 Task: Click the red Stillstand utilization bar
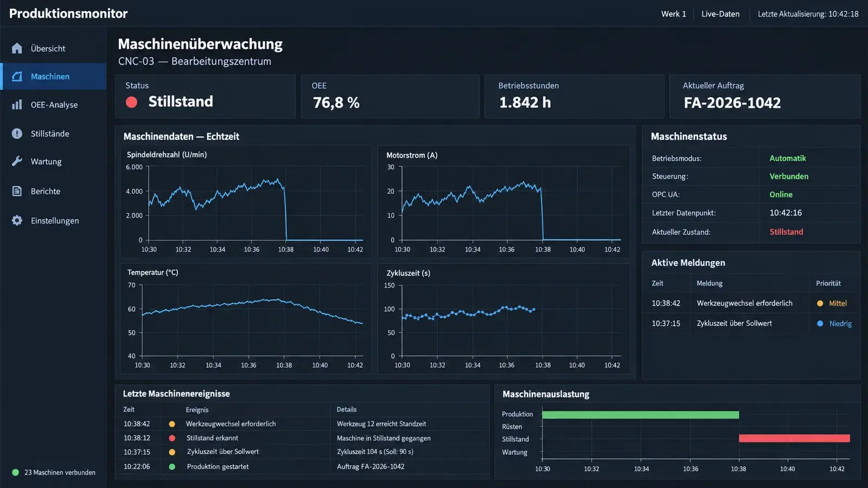pos(794,438)
